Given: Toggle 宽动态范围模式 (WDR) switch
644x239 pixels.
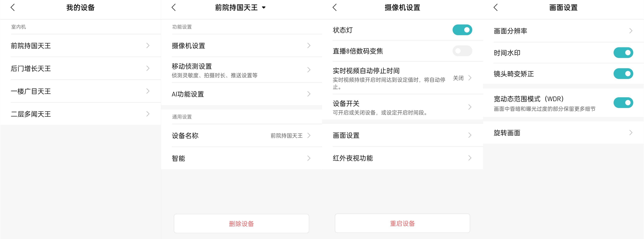Looking at the screenshot, I should [623, 103].
